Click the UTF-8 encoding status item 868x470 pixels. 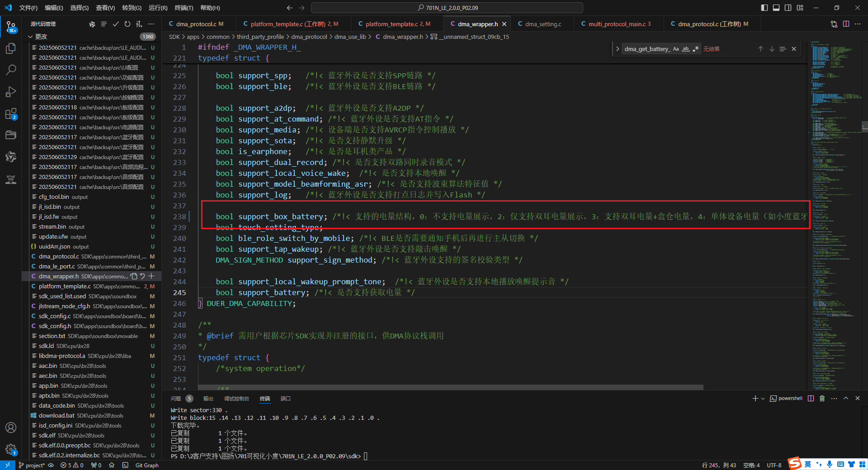pyautogui.click(x=774, y=465)
